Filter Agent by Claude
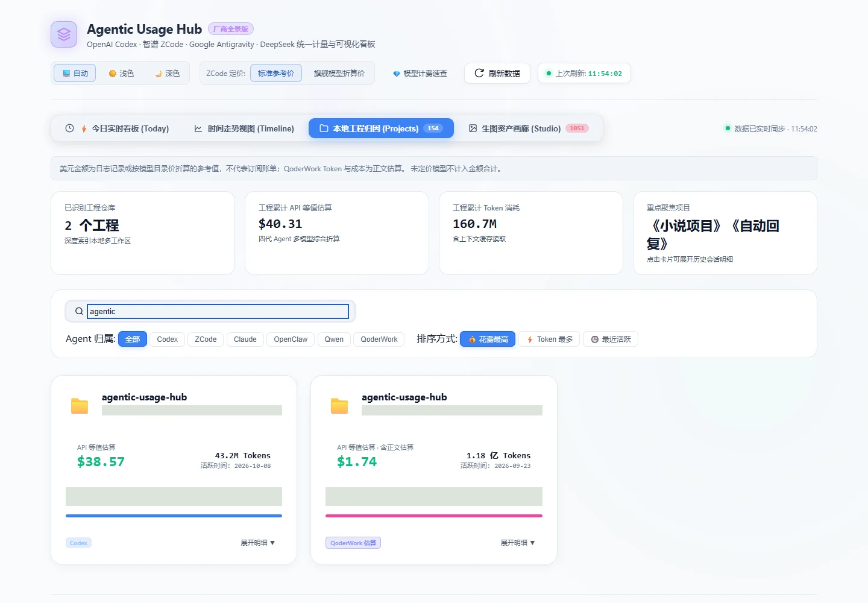This screenshot has height=603, width=868. pos(245,339)
